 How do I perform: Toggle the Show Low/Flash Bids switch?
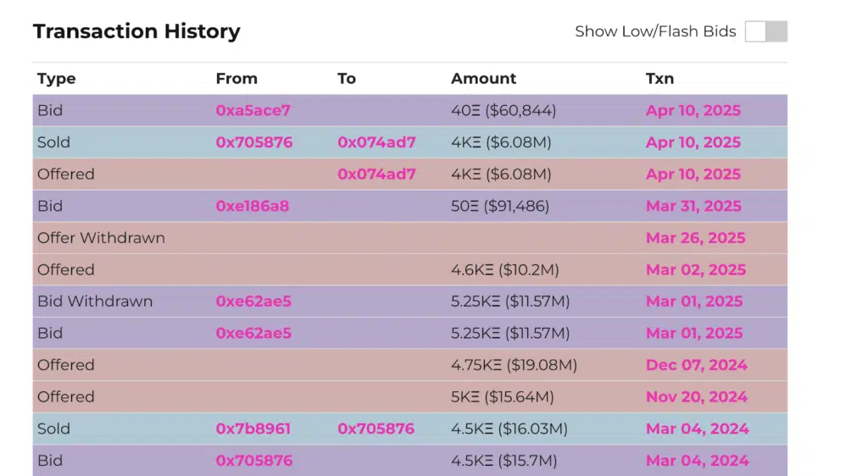[765, 31]
